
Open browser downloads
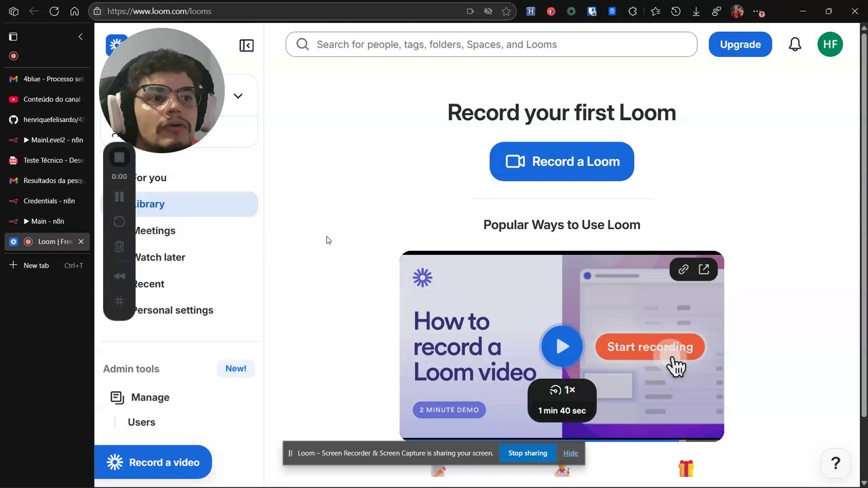696,12
